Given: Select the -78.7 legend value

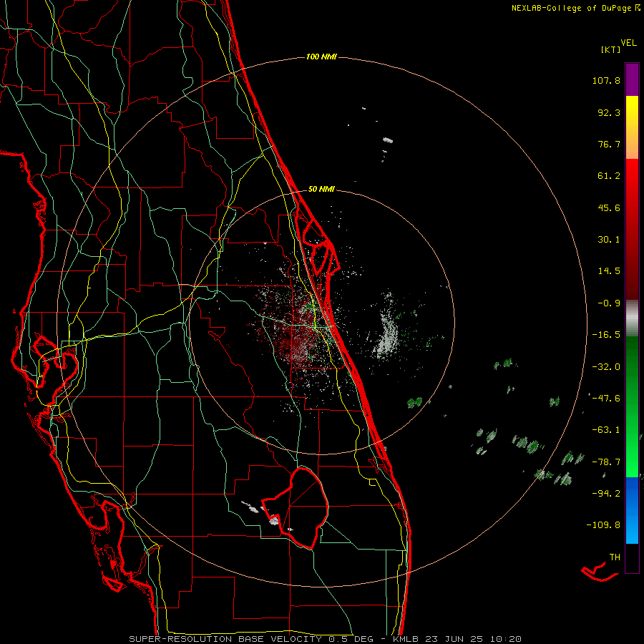Looking at the screenshot, I should coord(606,462).
